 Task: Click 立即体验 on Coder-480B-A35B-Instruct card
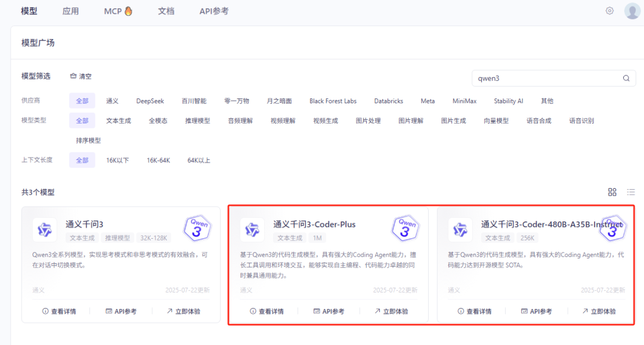pos(599,312)
